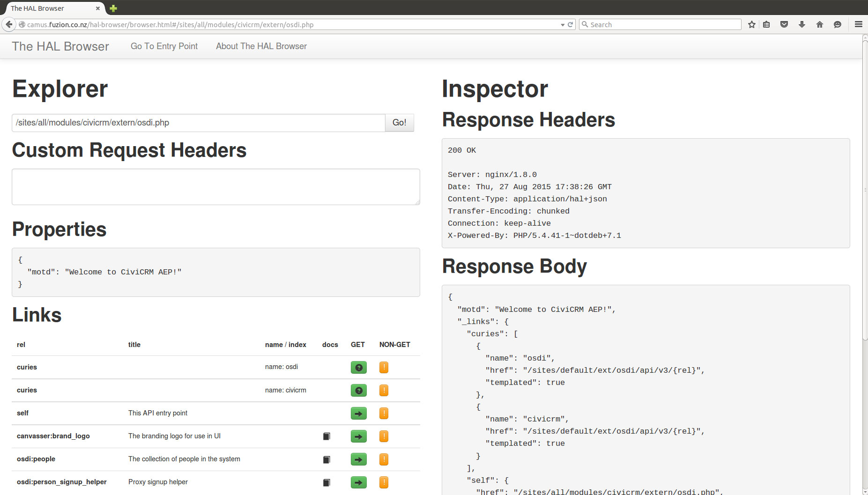The height and width of the screenshot is (495, 868).
Task: Click '"name": "osdi"' in Response Body
Action: 520,358
